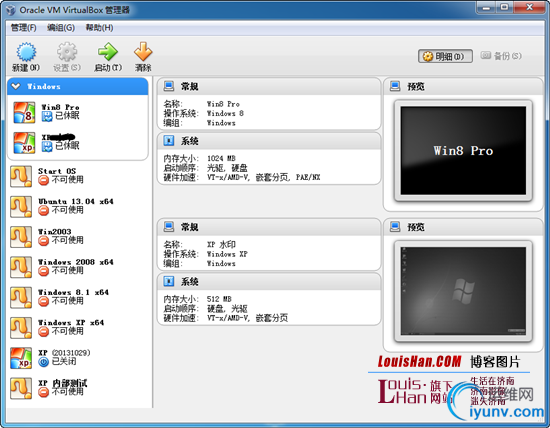
Task: Select the XP (20131029) machine icon
Action: tap(21, 358)
